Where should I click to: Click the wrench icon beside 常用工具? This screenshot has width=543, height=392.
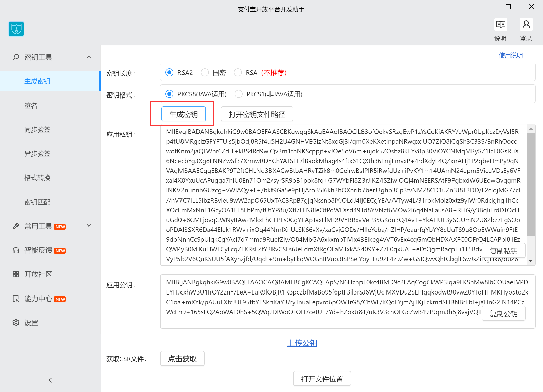(16, 226)
